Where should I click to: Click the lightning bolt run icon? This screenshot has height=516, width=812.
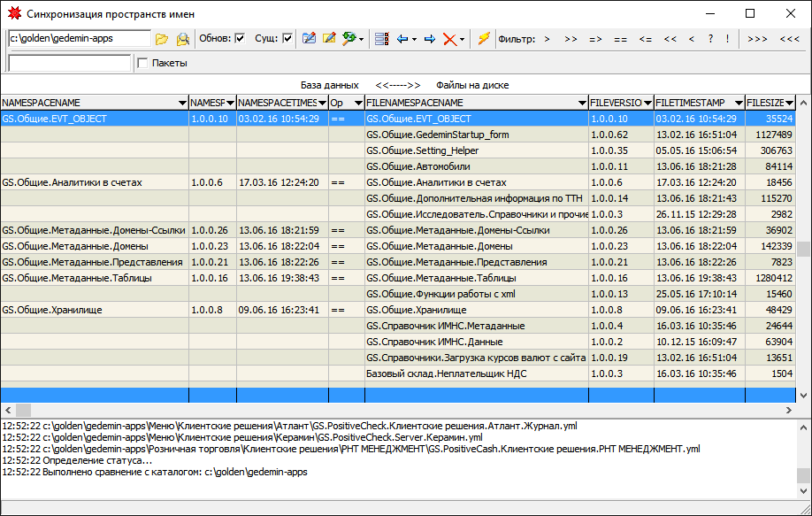[x=483, y=39]
